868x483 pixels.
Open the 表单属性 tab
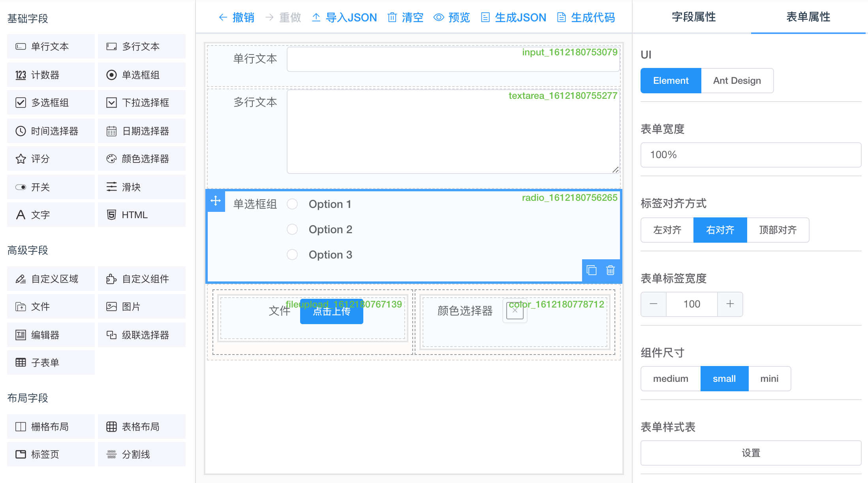(x=808, y=17)
